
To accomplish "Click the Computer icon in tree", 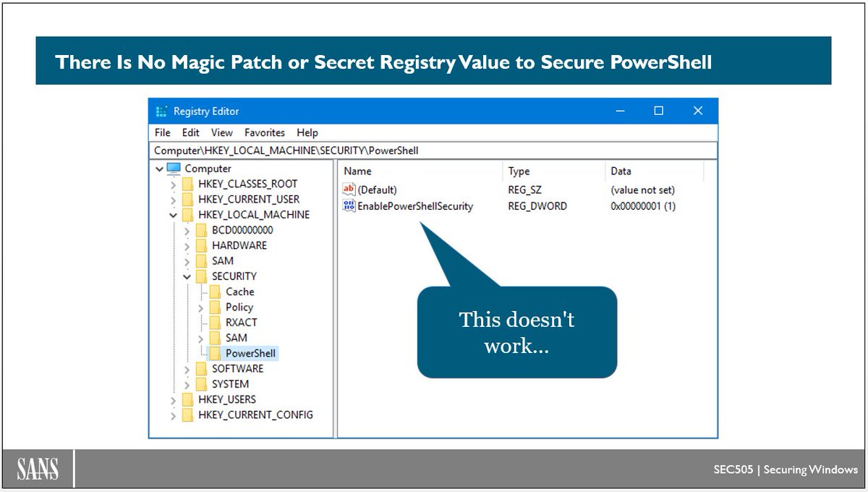I will [x=174, y=169].
